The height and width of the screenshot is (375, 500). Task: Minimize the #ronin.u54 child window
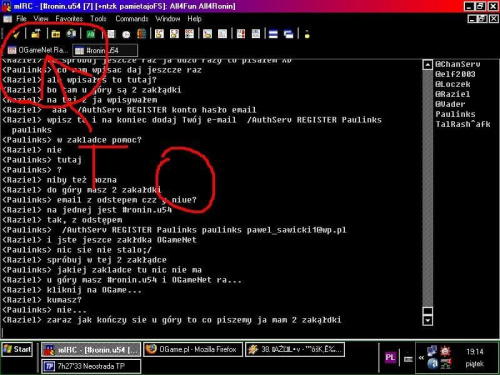pos(472,19)
